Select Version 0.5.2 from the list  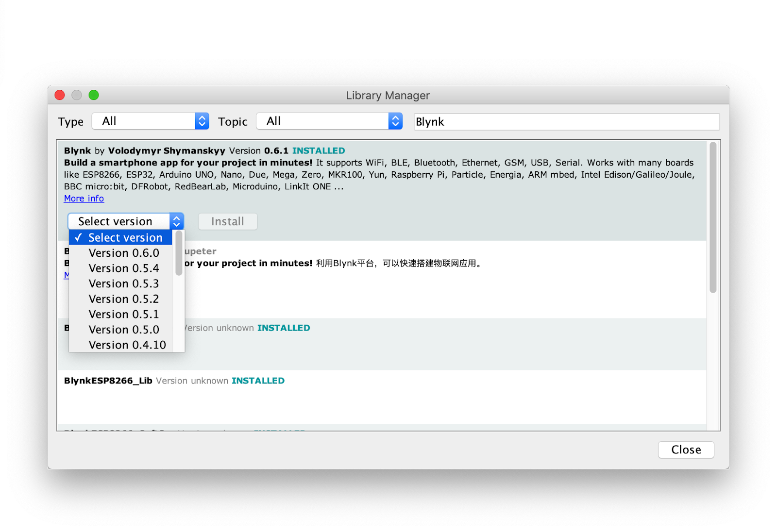point(120,299)
